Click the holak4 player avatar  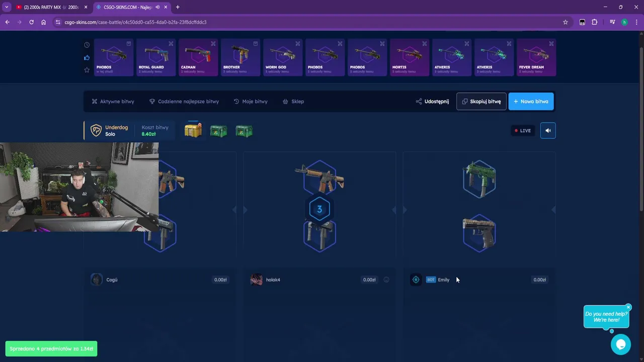point(256,280)
